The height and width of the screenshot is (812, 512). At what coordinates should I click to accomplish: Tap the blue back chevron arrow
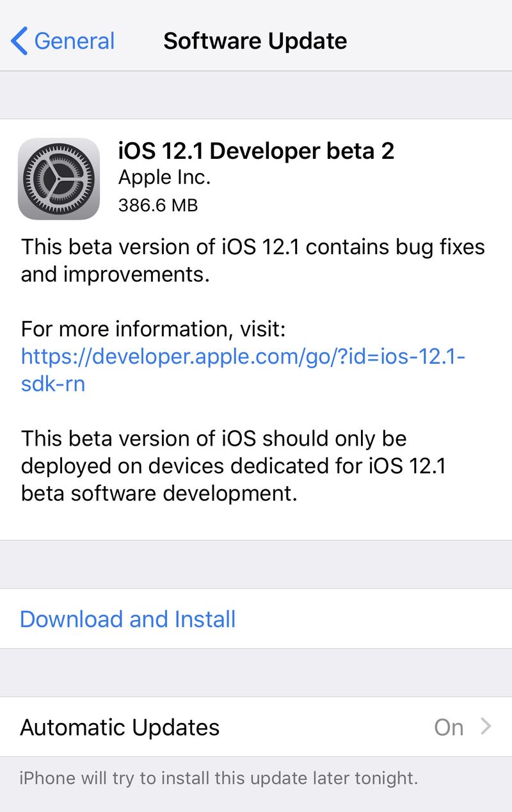(x=19, y=41)
